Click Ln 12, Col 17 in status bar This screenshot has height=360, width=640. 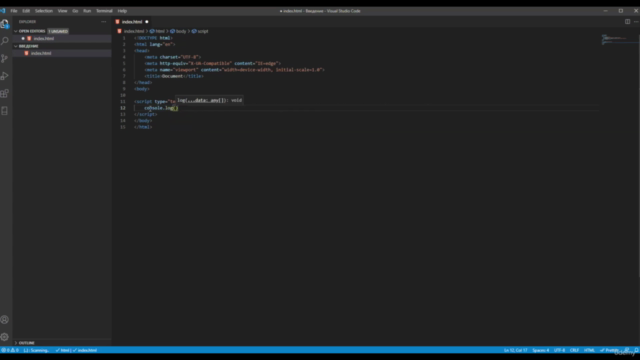coord(516,350)
